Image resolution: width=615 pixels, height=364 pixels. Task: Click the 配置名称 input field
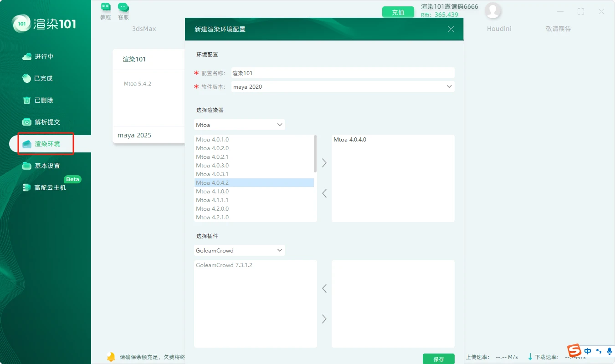coord(343,73)
